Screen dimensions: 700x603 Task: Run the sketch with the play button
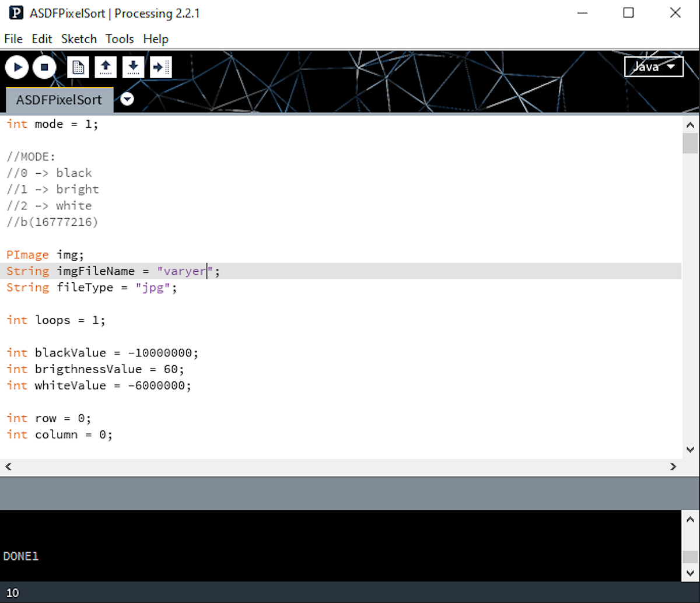click(17, 67)
